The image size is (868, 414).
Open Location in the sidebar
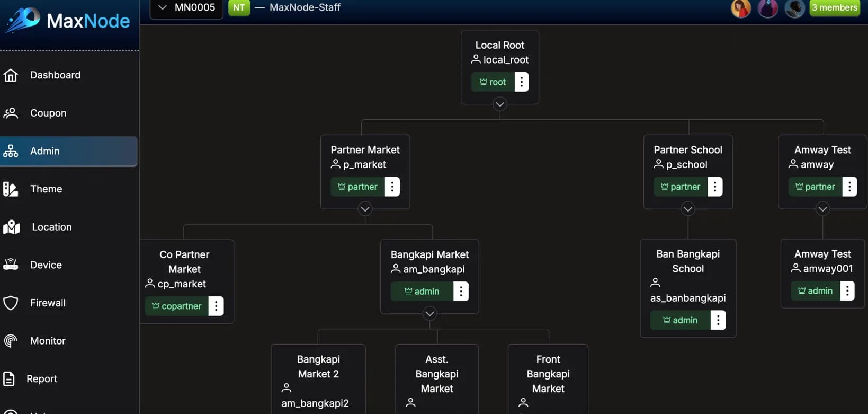tap(69, 227)
